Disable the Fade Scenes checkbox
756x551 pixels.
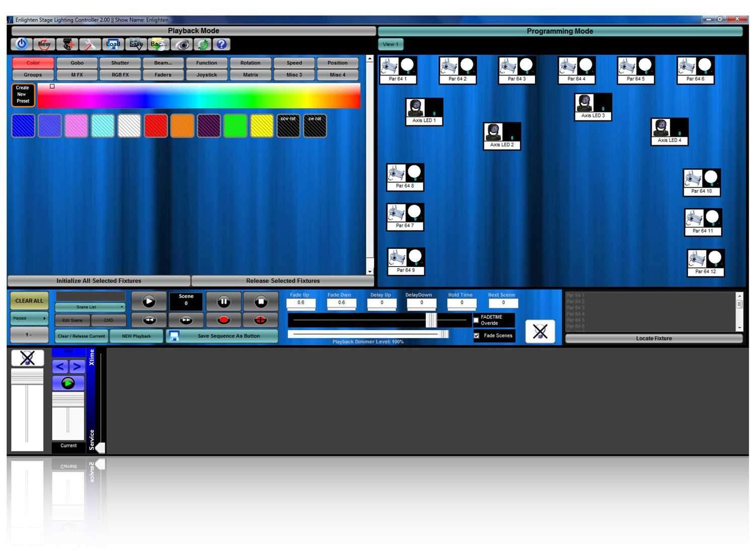click(x=477, y=335)
